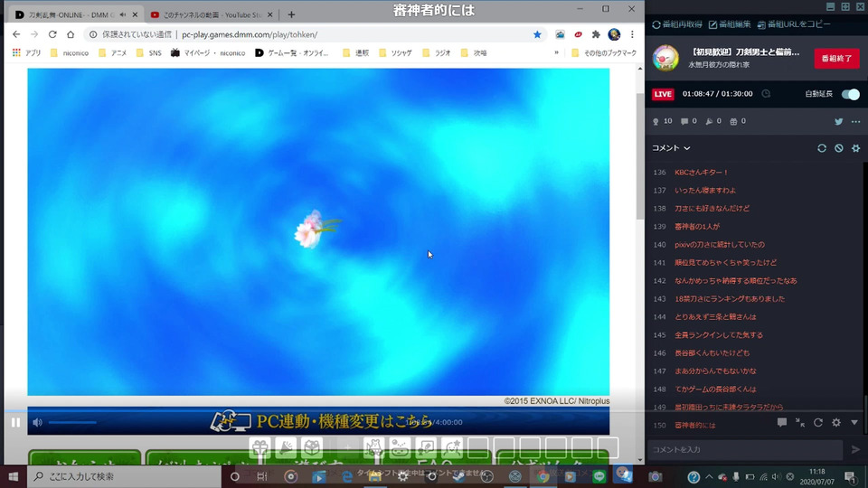Screen dimensions: 868x488
Task: Switch to the YouTube Studio browser tab
Action: (212, 15)
